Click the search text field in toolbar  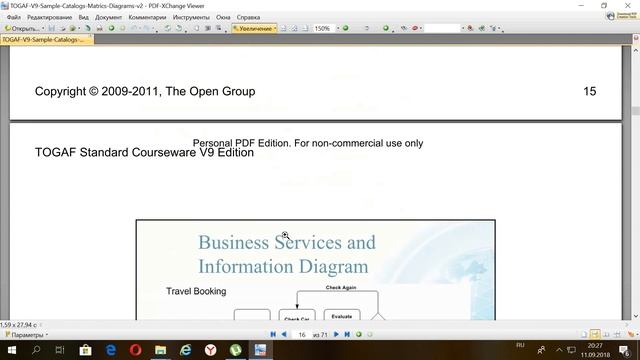tap(442, 28)
